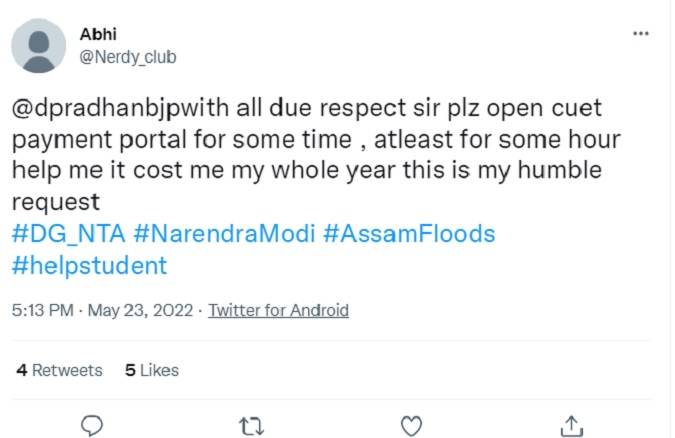Click the retweet arrows icon

tap(251, 424)
